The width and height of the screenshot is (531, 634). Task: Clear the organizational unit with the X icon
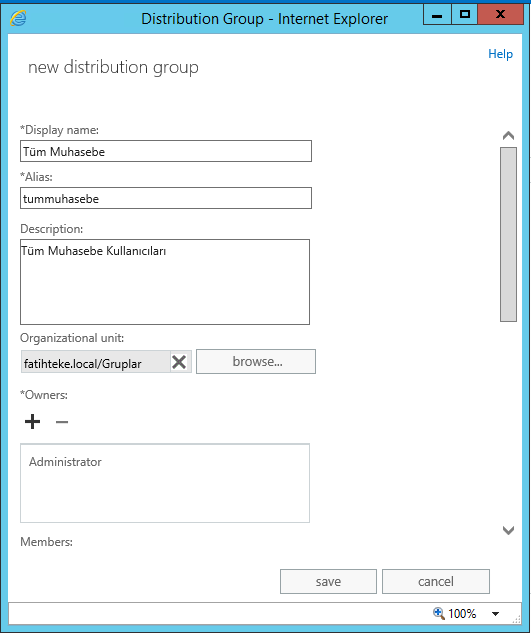[x=179, y=362]
